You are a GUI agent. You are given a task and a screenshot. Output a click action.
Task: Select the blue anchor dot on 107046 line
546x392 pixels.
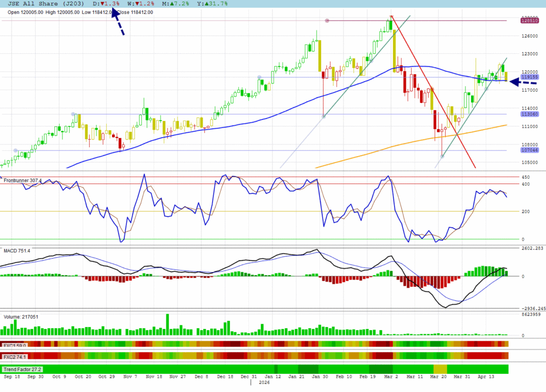[15, 150]
